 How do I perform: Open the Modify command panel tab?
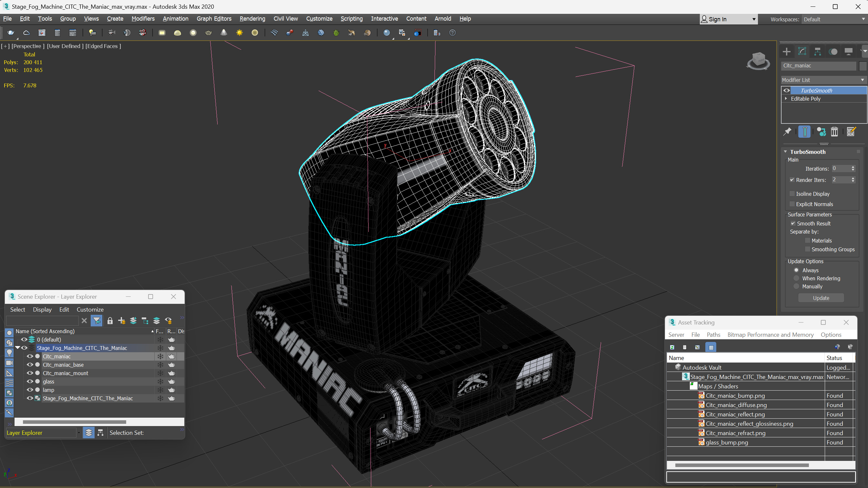tap(802, 52)
